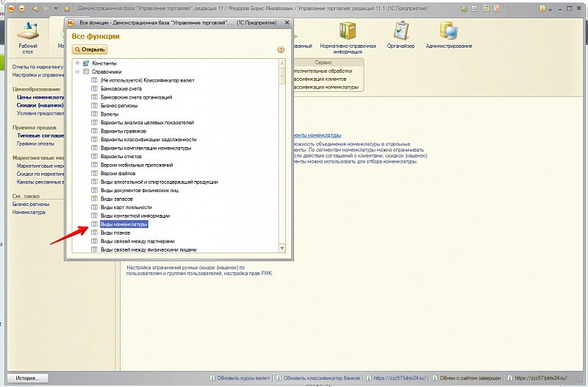Collapse the Справочники tree node
The image size is (588, 387).
pos(77,71)
